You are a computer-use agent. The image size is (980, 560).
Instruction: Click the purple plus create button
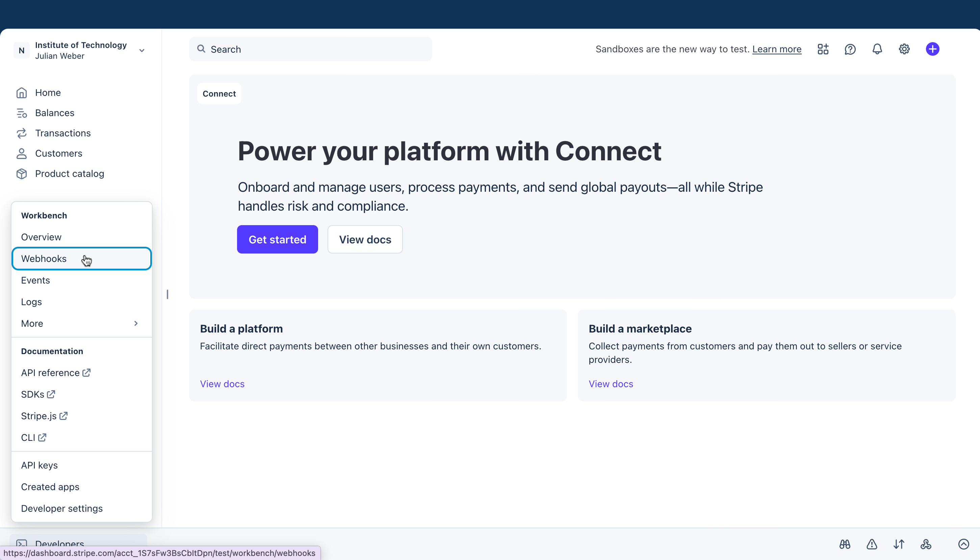(x=932, y=49)
